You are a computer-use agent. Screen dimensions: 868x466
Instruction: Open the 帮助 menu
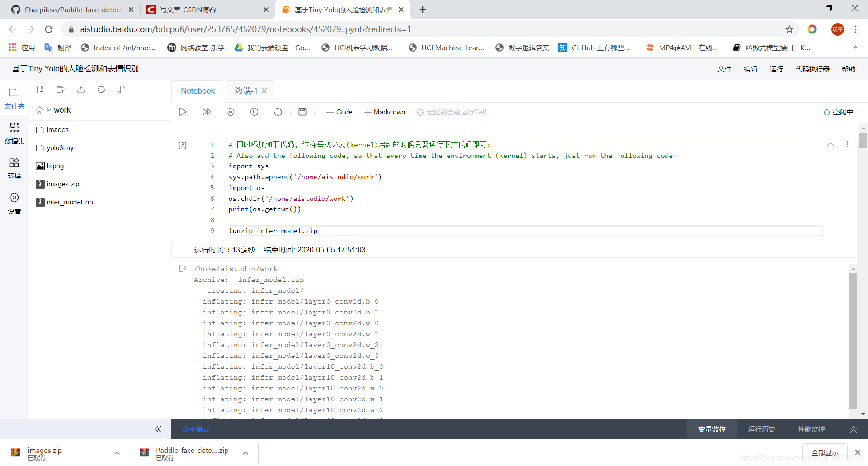849,69
